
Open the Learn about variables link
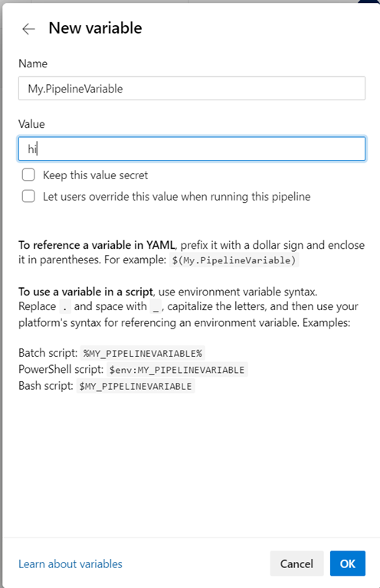[x=70, y=563]
